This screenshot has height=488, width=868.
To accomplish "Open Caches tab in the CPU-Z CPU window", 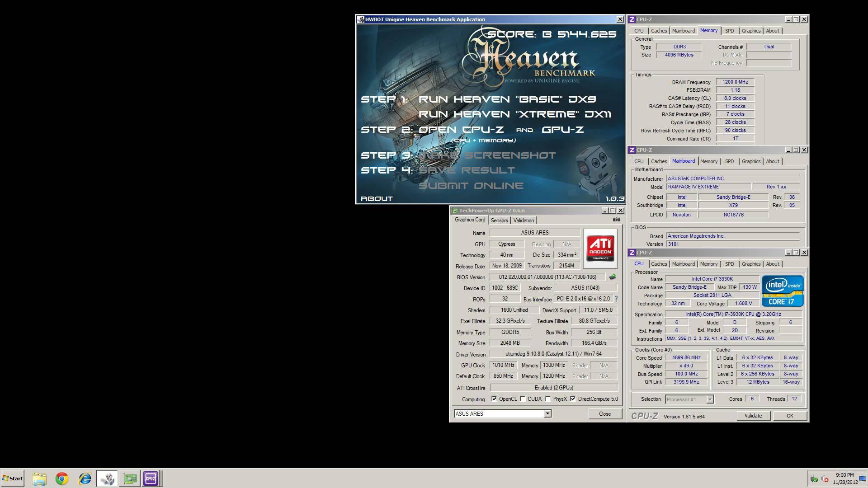I will click(x=659, y=264).
